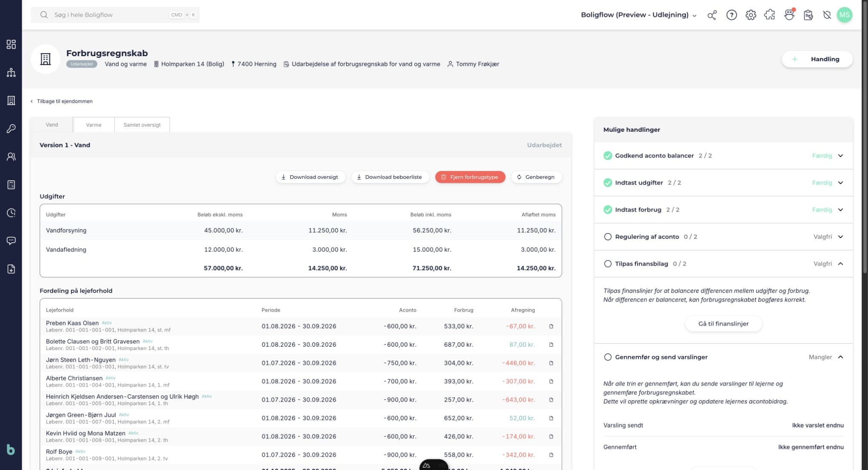
Task: Open the MS user avatar
Action: point(844,15)
